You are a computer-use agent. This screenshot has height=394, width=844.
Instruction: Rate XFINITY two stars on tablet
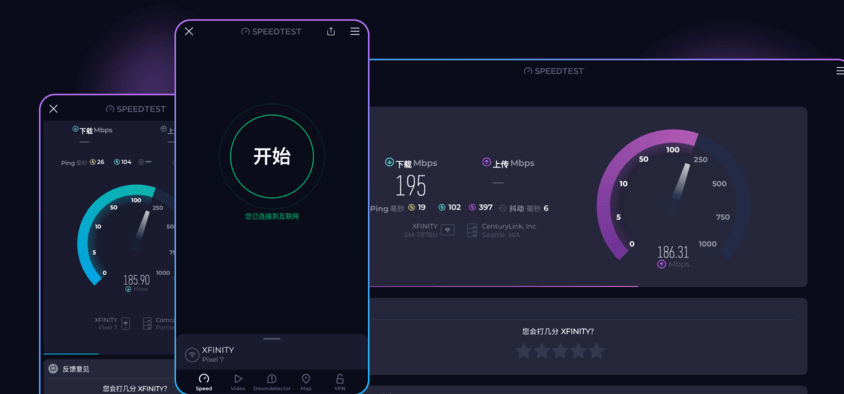[541, 351]
